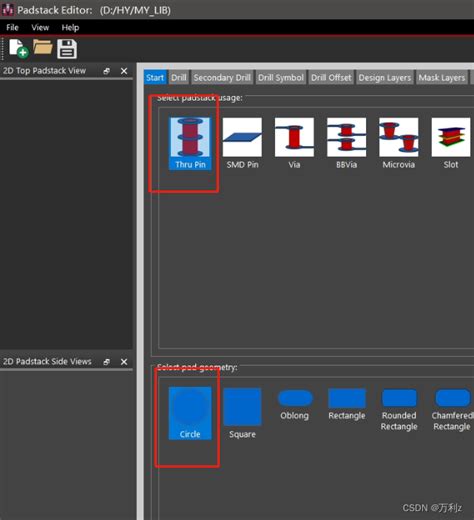Viewport: 474px width, 520px height.
Task: Open the Mask Layers tab
Action: 442,77
